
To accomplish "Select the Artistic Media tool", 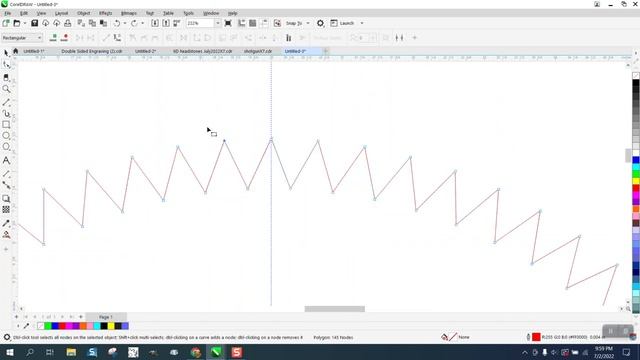I will coord(6,113).
